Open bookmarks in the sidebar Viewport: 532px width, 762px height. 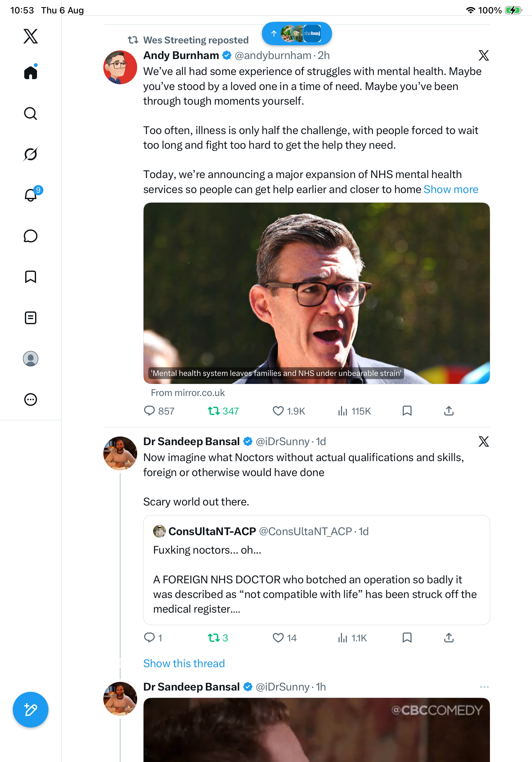point(31,277)
